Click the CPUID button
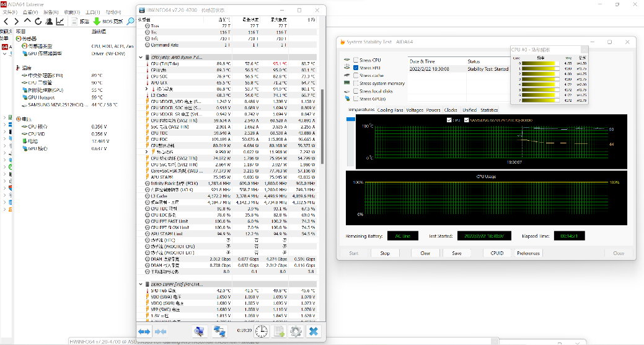 497,253
